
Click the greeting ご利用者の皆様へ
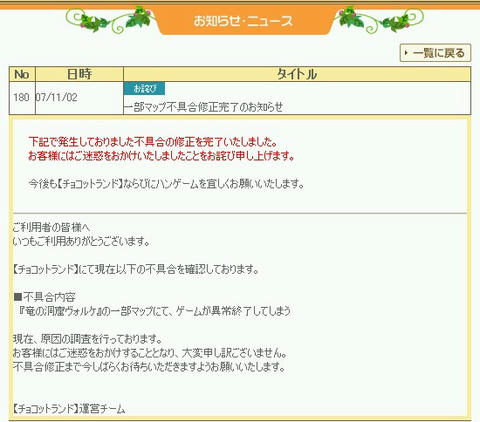(51, 227)
